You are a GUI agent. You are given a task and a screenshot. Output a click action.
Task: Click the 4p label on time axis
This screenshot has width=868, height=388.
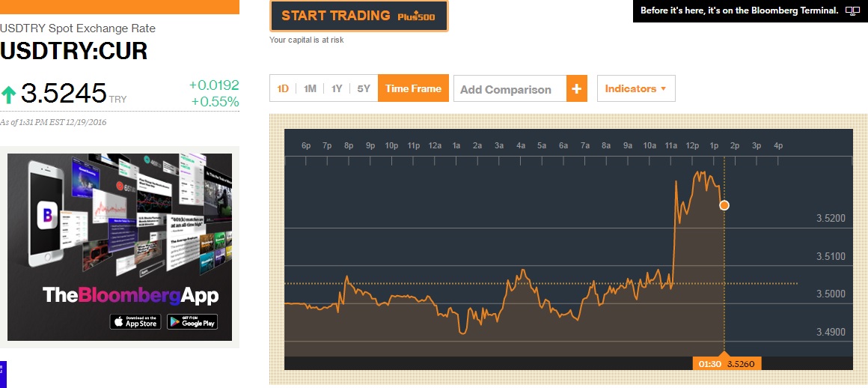pos(777,146)
